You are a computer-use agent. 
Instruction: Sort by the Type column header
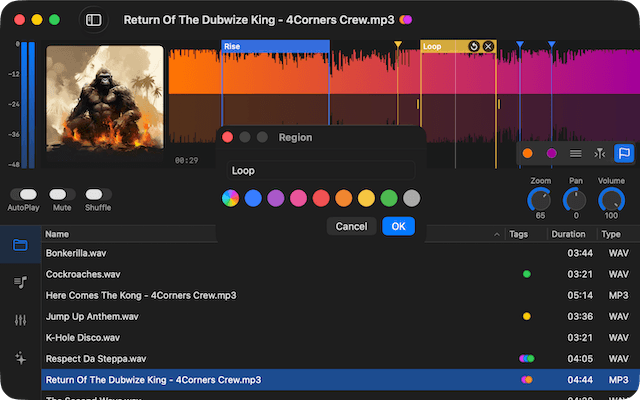tap(611, 234)
